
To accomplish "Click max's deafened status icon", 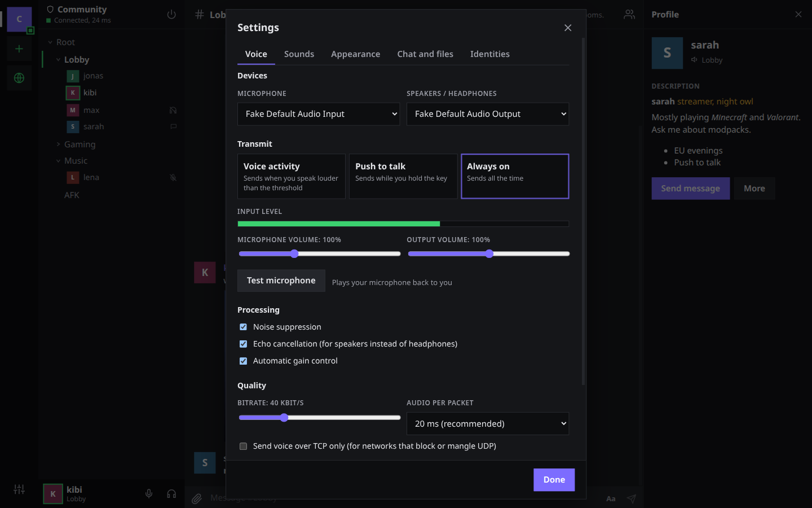I will 173,111.
